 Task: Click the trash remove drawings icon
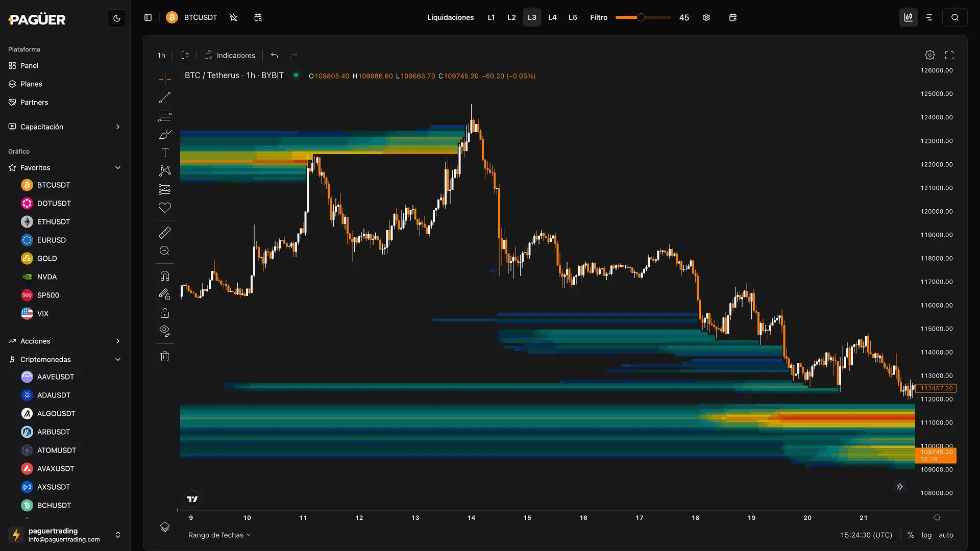click(165, 356)
